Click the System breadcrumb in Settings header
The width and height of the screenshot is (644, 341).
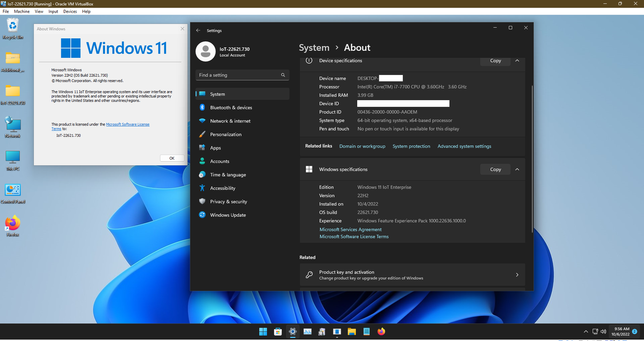(x=314, y=47)
